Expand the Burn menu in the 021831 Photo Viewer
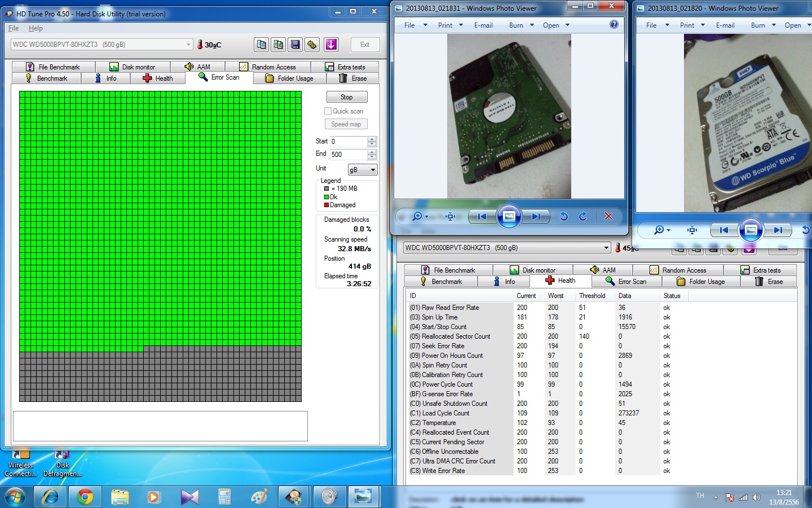The height and width of the screenshot is (508, 812). click(x=521, y=25)
